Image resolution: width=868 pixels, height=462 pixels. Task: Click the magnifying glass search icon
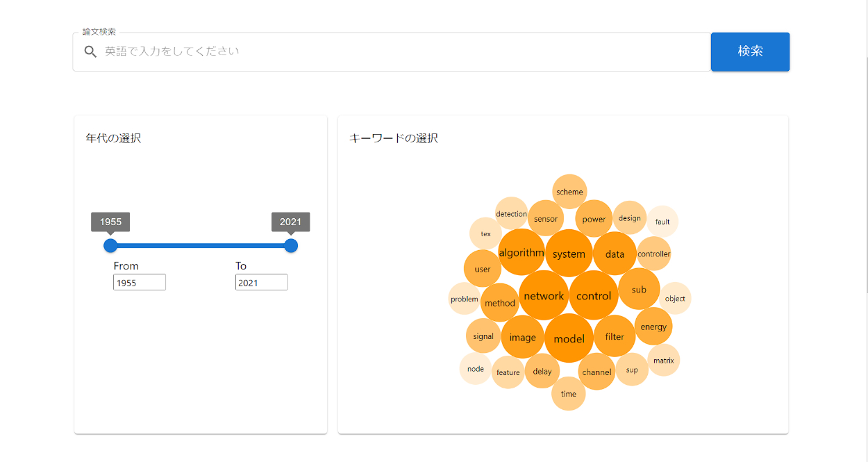[90, 51]
